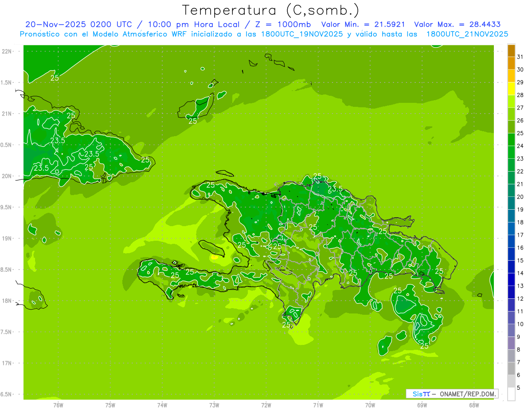532x411 pixels.
Task: Click the colorbar label '25'
Action: [x=520, y=133]
